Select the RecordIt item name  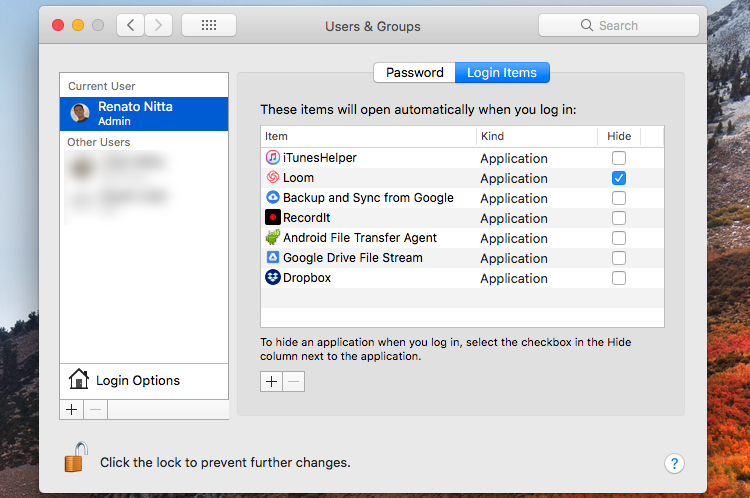[307, 218]
